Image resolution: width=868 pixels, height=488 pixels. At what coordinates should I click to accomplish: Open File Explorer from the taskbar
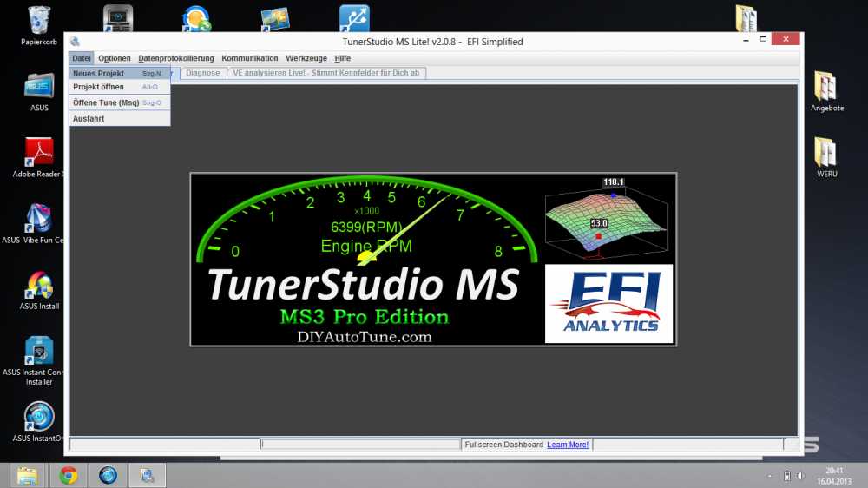tap(28, 475)
